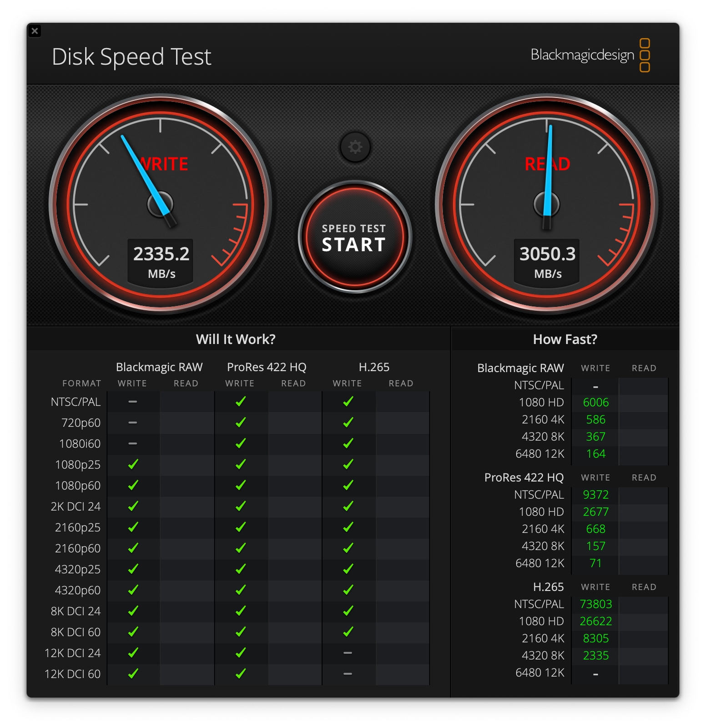Click the Blackmagic RAW 4320 8K value 367
The width and height of the screenshot is (706, 728).
pos(595,437)
